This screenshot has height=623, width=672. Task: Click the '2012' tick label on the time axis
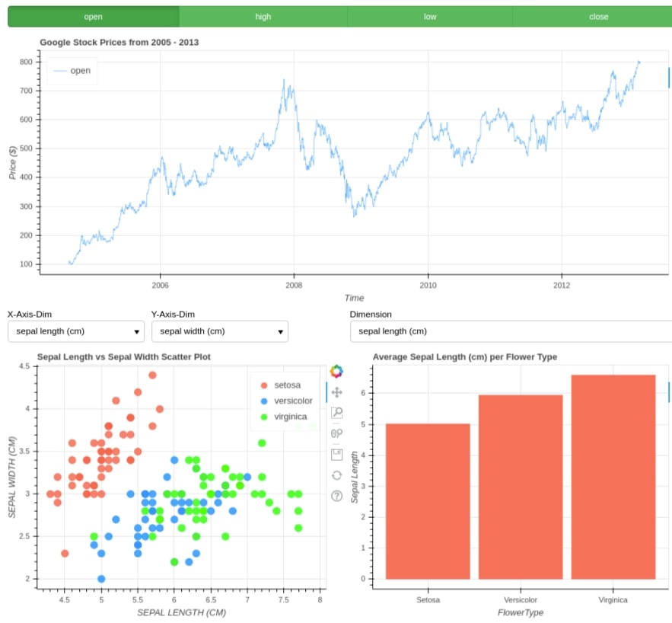click(562, 285)
